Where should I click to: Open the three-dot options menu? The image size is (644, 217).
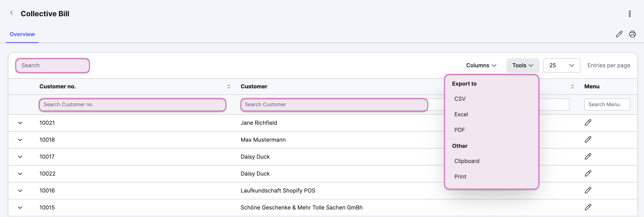point(630,14)
